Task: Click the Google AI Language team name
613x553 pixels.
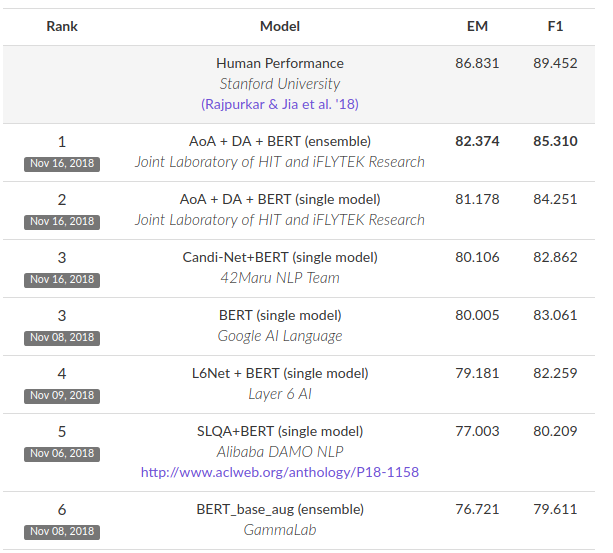Action: (x=280, y=336)
